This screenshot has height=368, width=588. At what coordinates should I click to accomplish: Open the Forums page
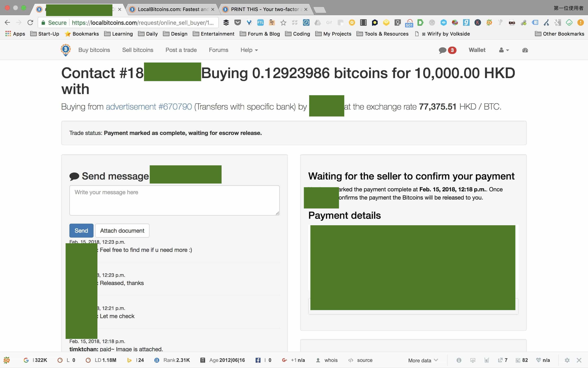point(218,50)
